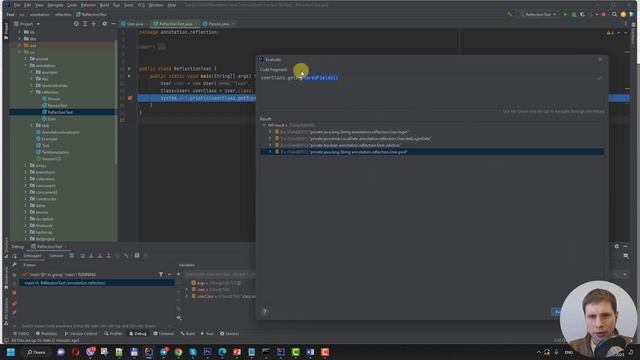Click Step Into icon in debugger toolbar
Image resolution: width=640 pixels, height=360 pixels.
(x=91, y=256)
